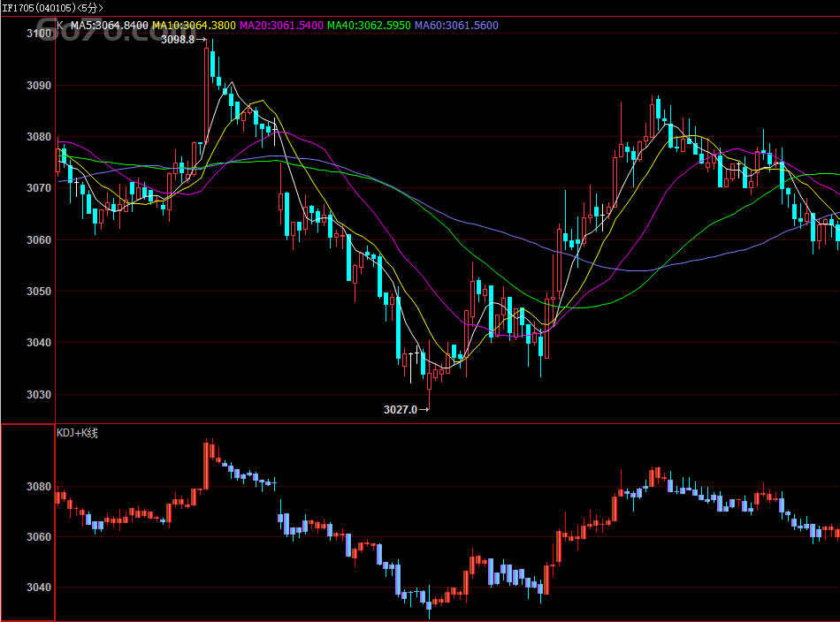Select the MA40:3062.5950 indicator label

(x=369, y=25)
